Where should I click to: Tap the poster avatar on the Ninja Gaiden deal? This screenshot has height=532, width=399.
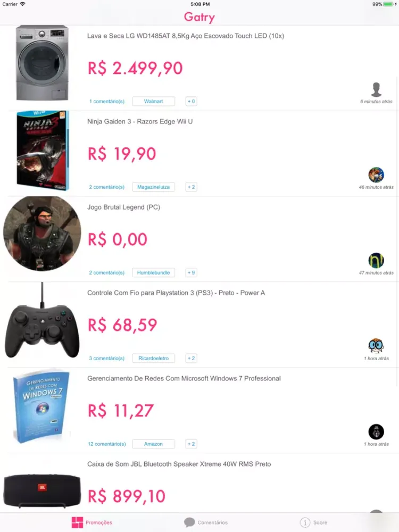pyautogui.click(x=376, y=175)
